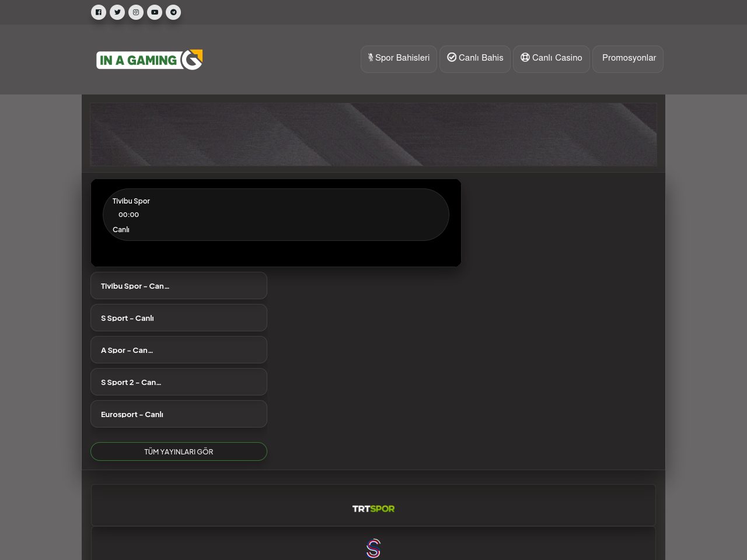
Task: Open the S Sport logo card
Action: click(x=373, y=544)
